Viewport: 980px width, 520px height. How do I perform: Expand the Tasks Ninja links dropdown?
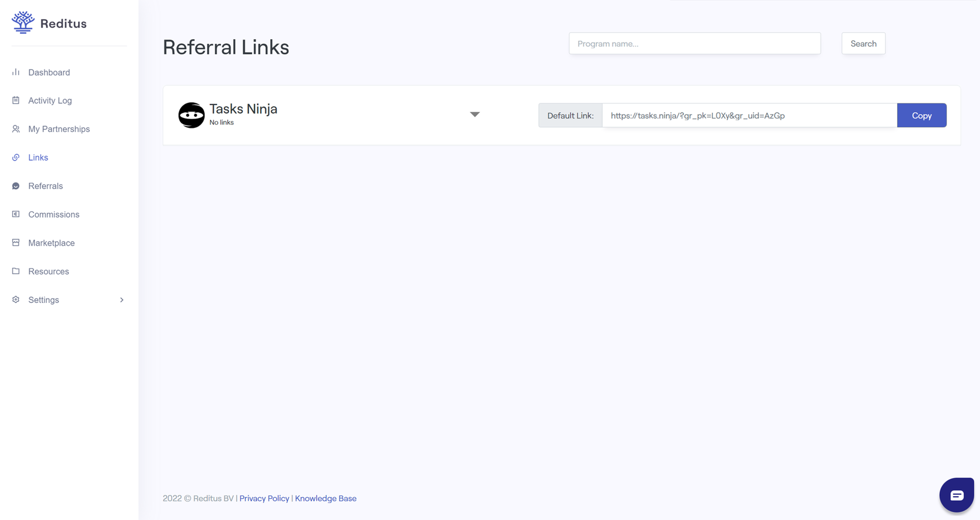pyautogui.click(x=475, y=114)
